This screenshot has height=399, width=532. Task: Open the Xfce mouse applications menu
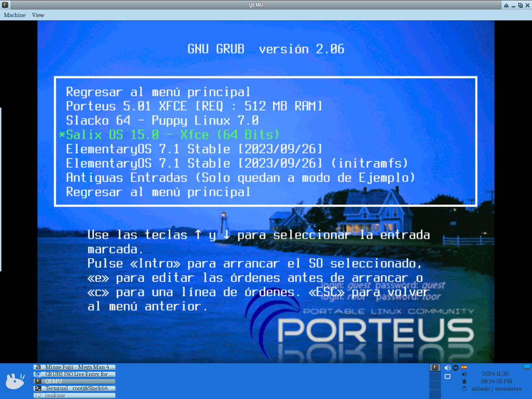pos(15,381)
